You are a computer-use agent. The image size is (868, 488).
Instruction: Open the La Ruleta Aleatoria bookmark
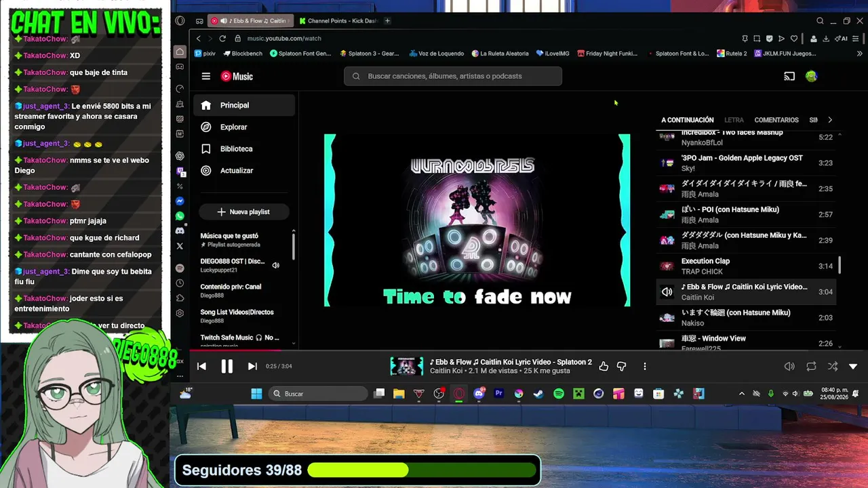tap(500, 54)
